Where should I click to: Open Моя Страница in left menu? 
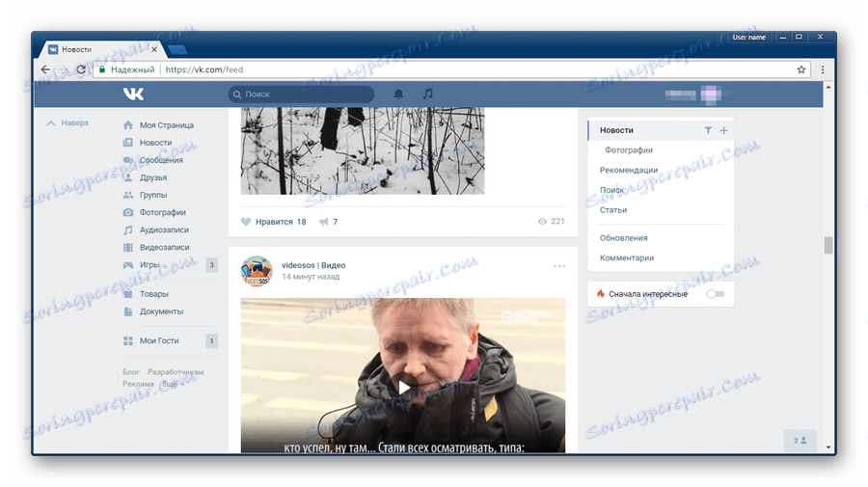point(167,125)
